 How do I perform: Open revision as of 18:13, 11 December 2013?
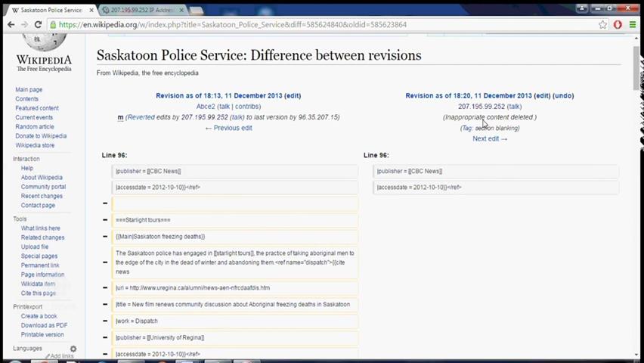(219, 95)
